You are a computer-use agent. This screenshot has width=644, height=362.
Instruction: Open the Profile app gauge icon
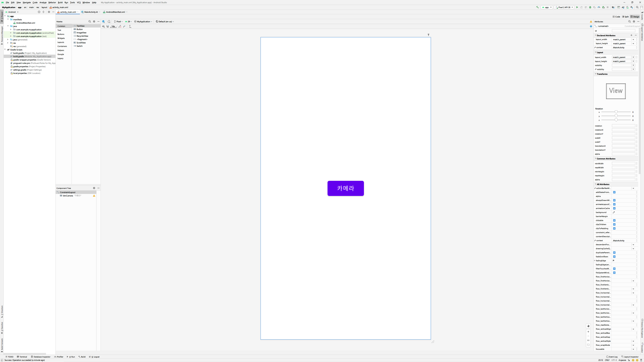point(599,7)
